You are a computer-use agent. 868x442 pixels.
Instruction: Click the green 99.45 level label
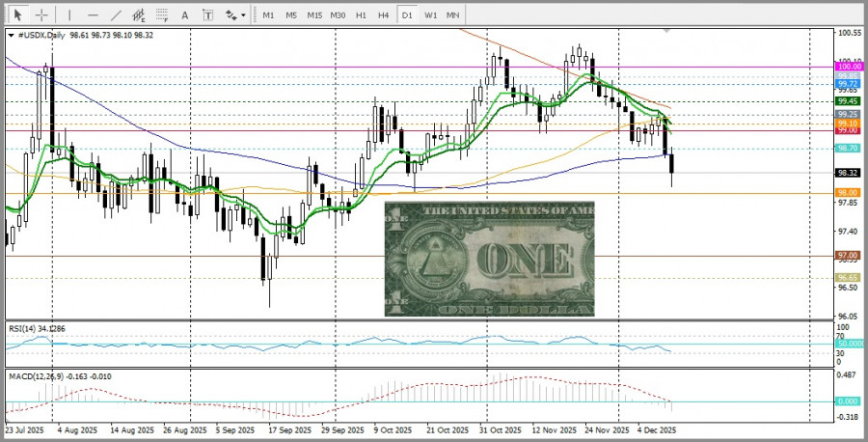tap(848, 101)
